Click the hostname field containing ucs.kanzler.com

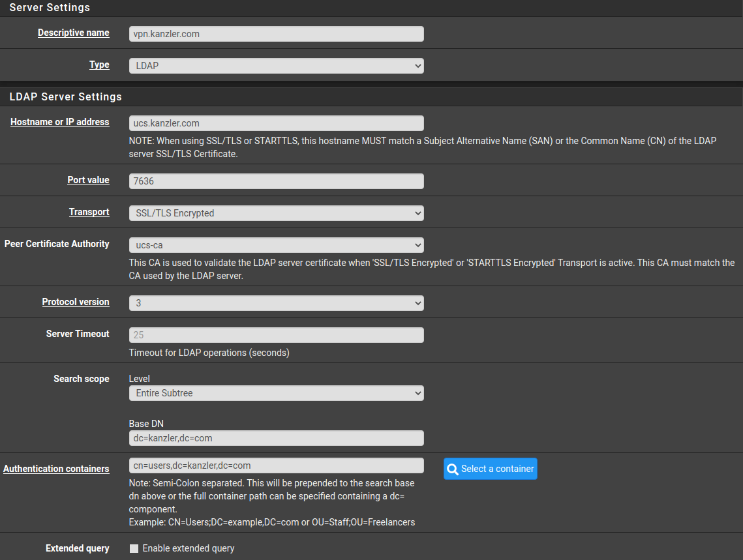[x=275, y=123]
